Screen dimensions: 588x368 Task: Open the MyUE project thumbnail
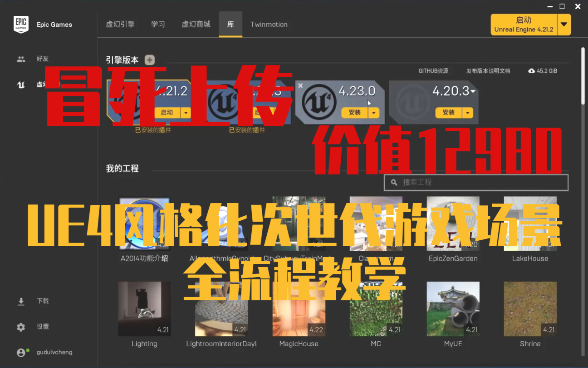(x=453, y=308)
